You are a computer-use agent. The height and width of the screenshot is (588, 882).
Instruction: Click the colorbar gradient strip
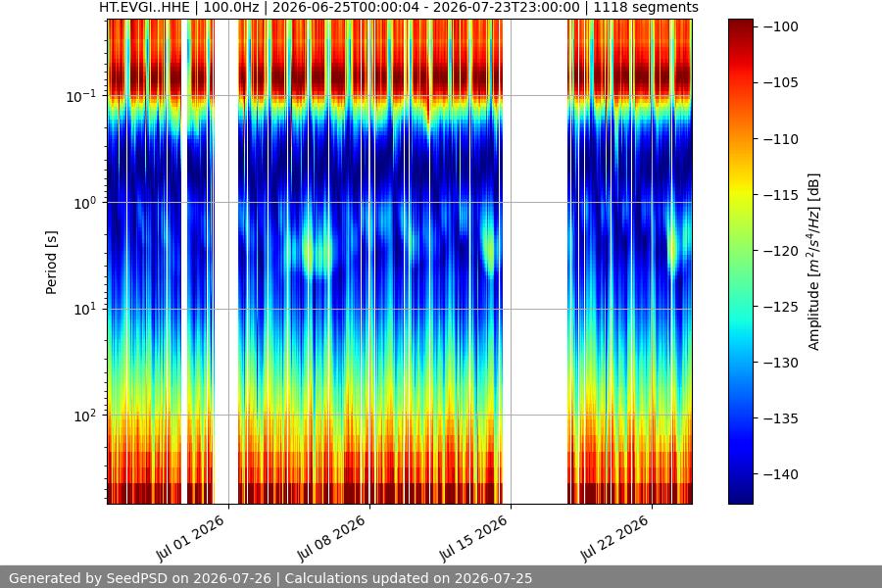[740, 262]
